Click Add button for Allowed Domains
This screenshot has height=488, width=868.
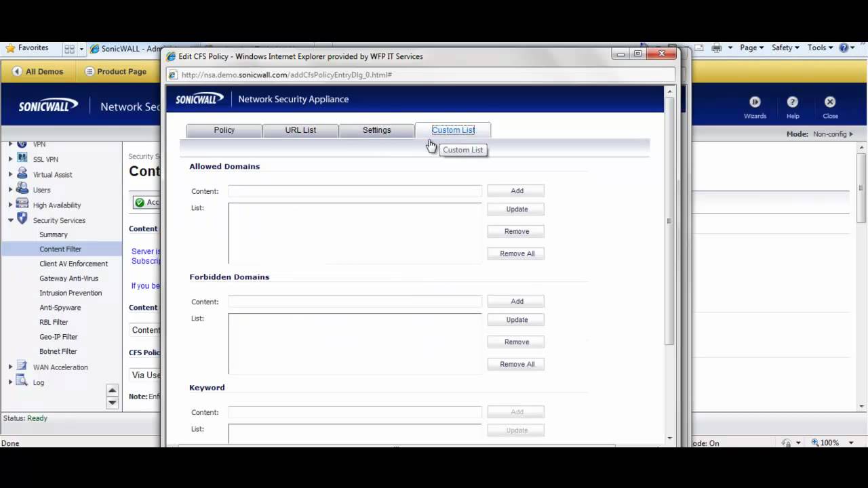pos(517,191)
